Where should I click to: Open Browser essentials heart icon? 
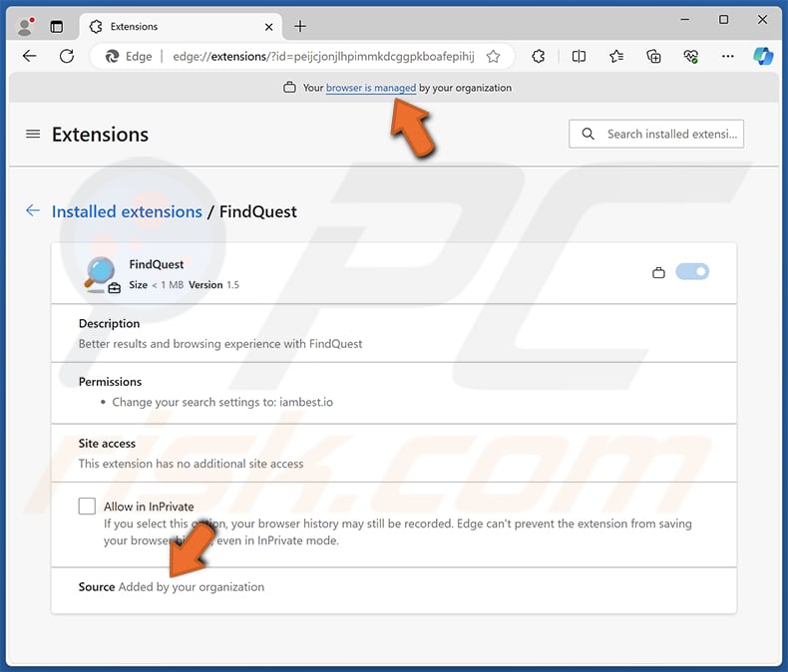691,57
